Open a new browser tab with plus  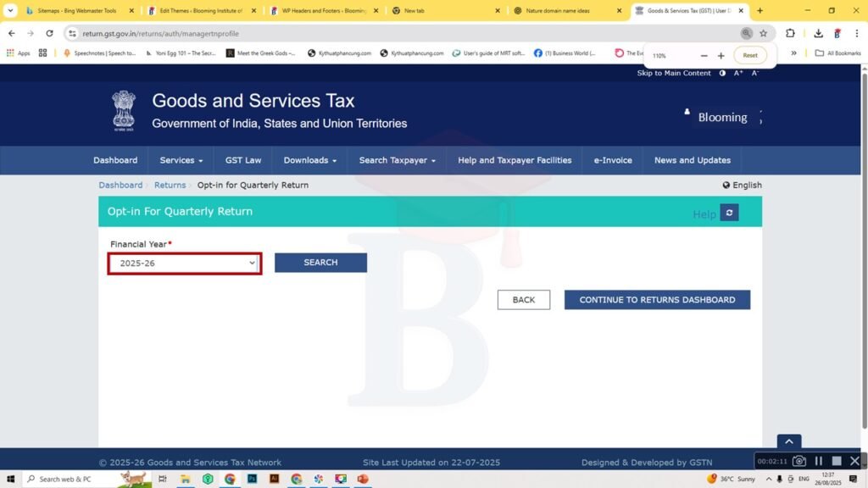[759, 10]
